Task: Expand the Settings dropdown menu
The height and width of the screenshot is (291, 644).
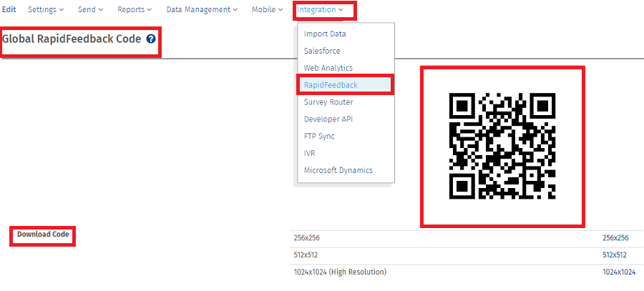Action: 46,9
